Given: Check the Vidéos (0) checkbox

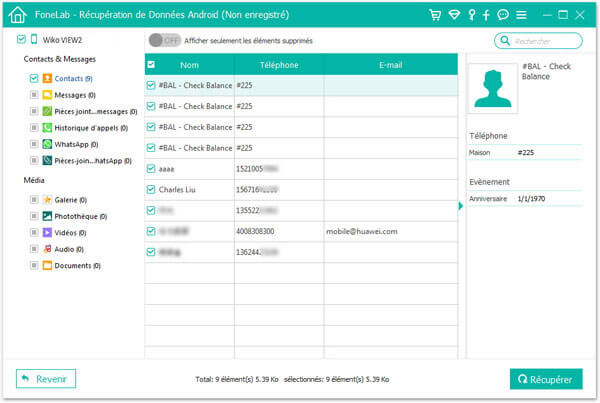Looking at the screenshot, I should [x=34, y=232].
